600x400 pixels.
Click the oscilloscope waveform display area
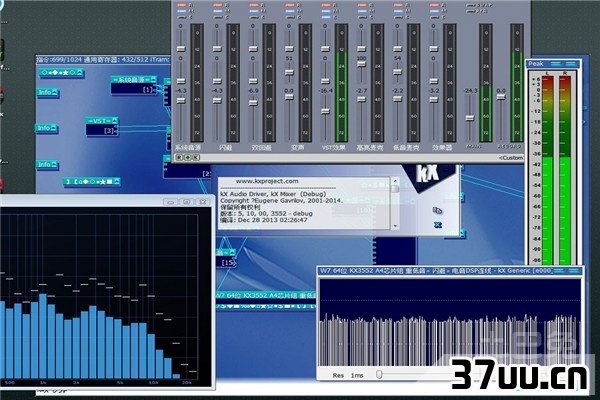pos(450,323)
